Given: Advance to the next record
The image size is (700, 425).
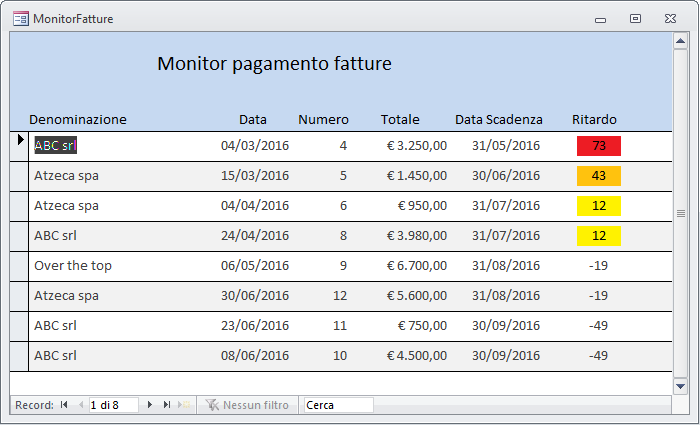Looking at the screenshot, I should (x=150, y=405).
